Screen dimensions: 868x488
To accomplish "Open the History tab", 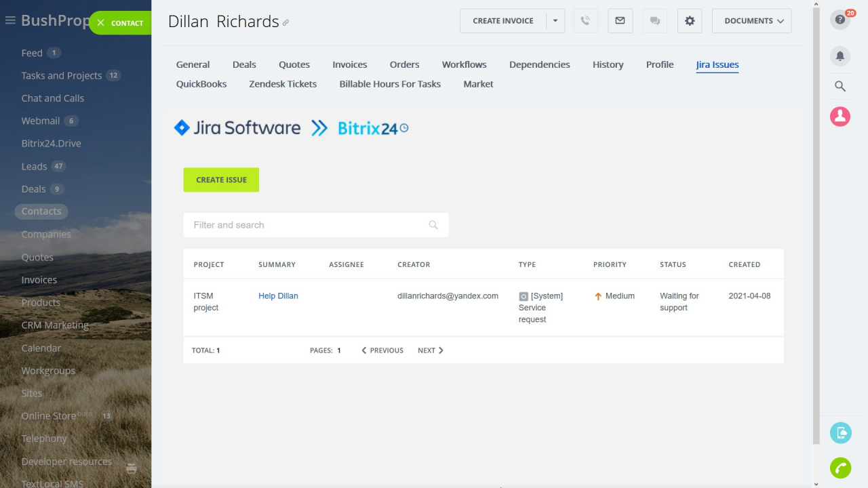I will click(608, 64).
